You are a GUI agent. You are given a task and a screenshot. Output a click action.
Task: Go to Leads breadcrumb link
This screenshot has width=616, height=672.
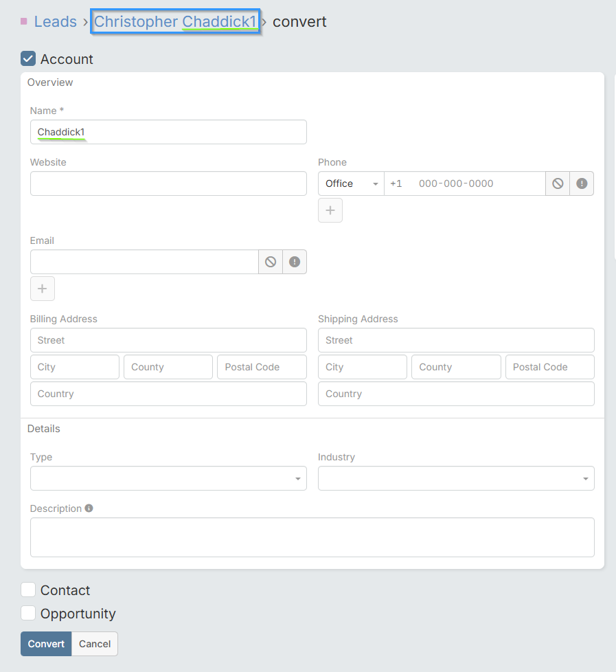(x=56, y=22)
